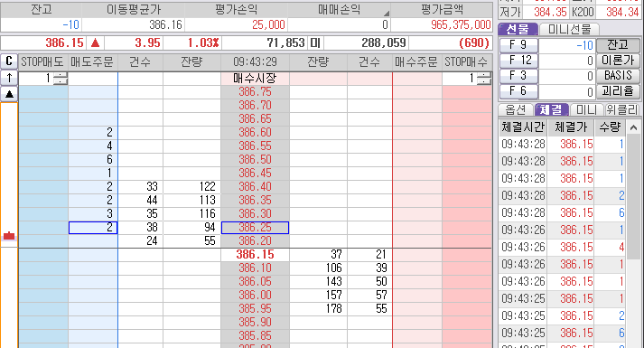The image size is (644, 348).
Task: Click the STOP매수 quantity field showing 1
Action: click(x=460, y=78)
